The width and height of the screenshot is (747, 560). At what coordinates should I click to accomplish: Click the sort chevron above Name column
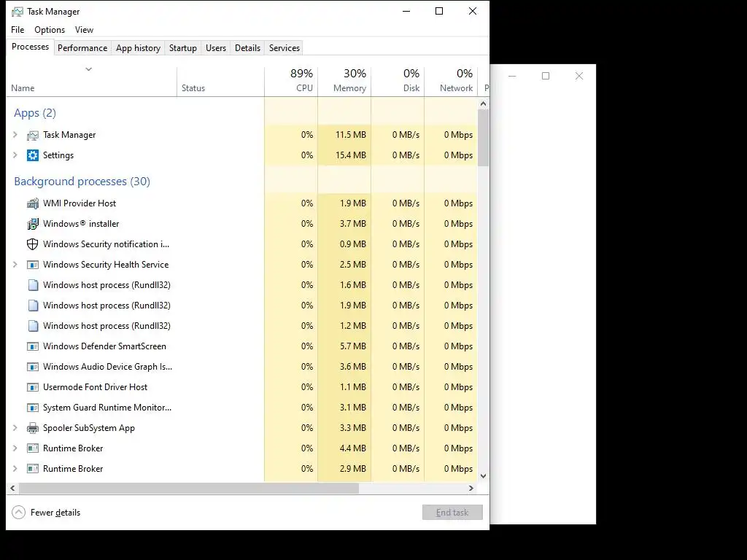click(x=88, y=69)
